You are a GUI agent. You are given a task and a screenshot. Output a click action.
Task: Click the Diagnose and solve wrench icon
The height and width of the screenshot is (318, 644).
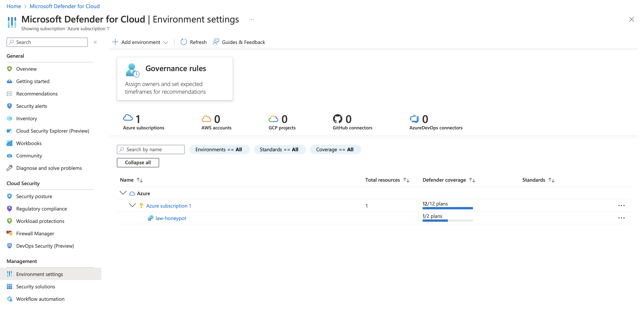[9, 168]
